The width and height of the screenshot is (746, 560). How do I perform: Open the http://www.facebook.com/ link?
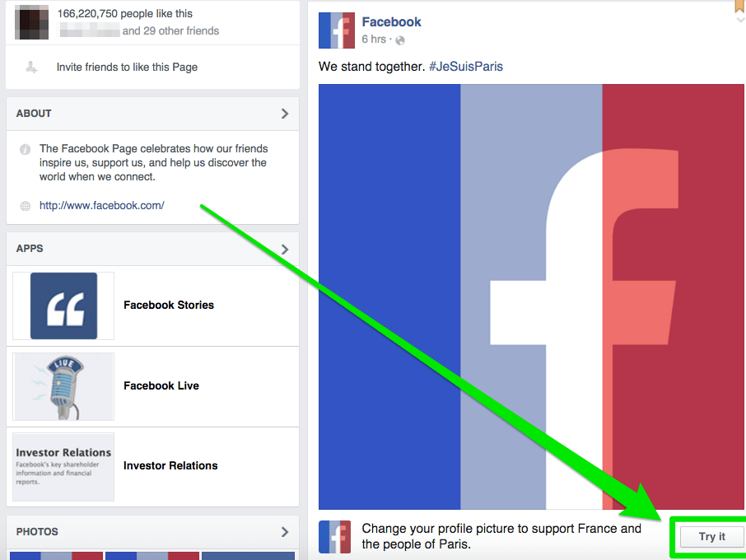[102, 206]
